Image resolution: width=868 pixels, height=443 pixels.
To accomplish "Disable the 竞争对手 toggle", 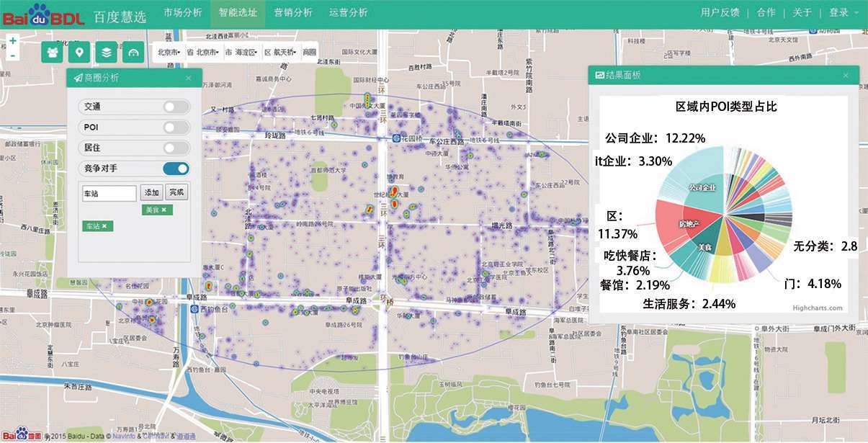I will point(176,169).
